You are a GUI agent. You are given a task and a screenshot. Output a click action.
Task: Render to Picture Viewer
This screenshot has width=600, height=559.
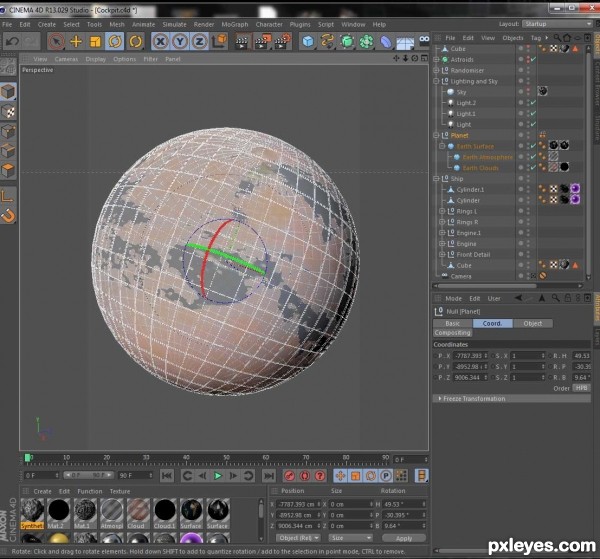[262, 41]
